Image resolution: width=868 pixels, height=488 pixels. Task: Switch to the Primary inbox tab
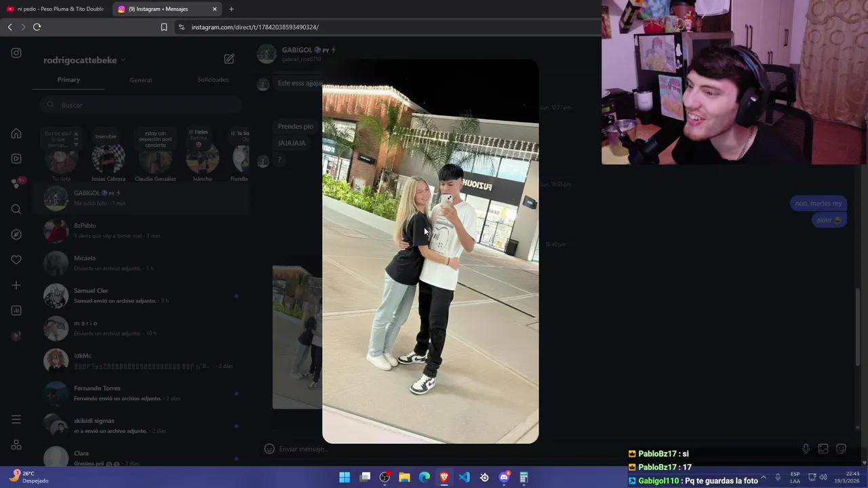click(x=68, y=80)
